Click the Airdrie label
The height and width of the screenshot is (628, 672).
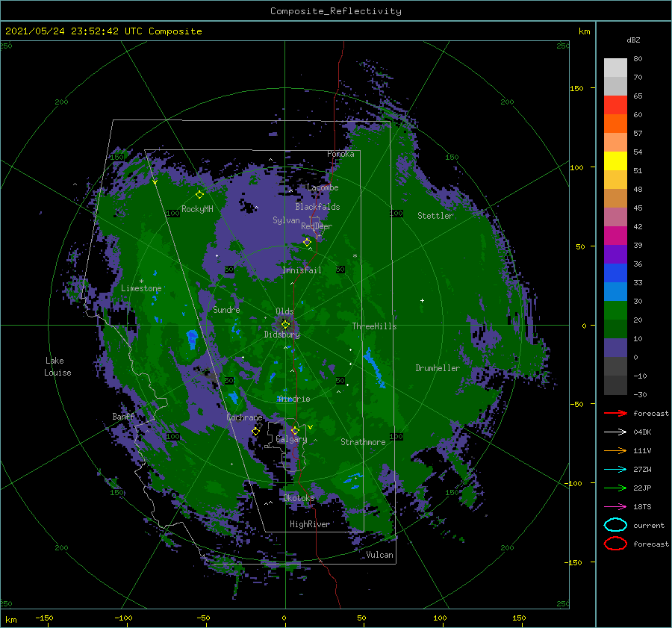293,399
